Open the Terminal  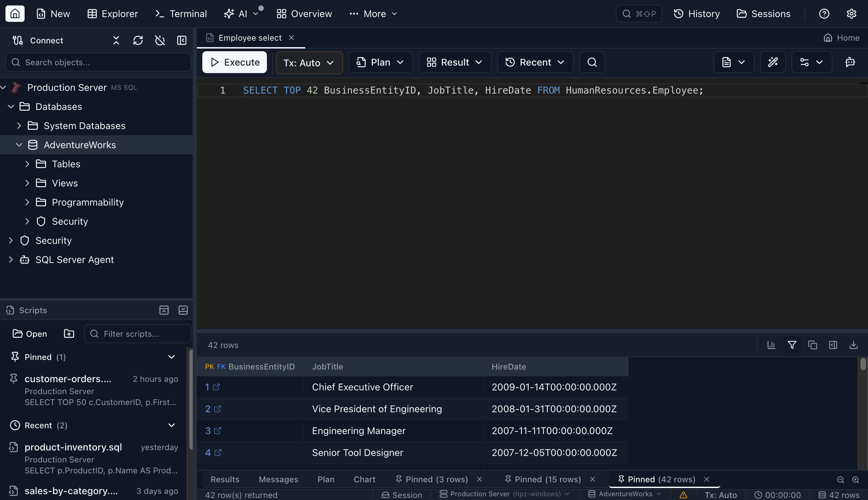coord(181,14)
